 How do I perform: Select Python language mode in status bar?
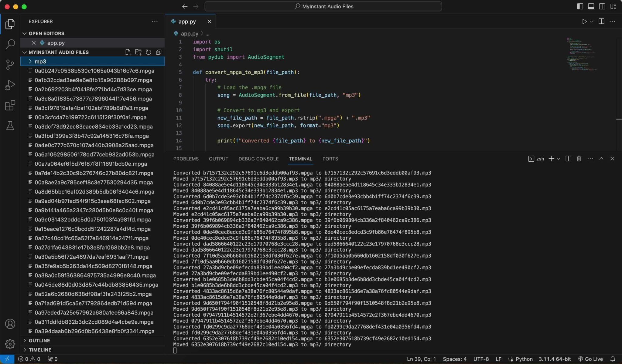click(x=524, y=359)
